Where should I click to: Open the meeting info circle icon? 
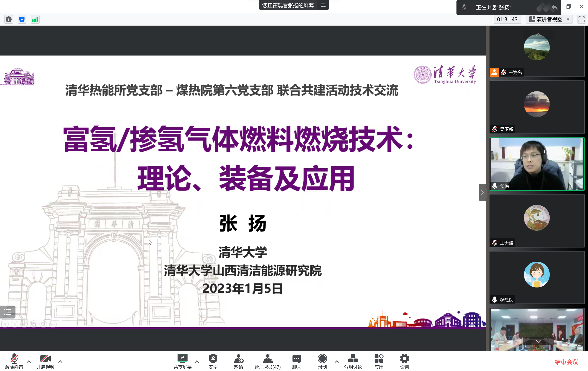[x=9, y=19]
